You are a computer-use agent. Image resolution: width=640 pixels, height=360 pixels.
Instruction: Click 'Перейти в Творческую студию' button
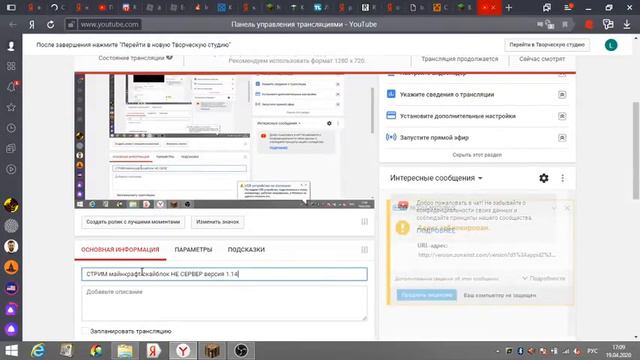(x=547, y=45)
